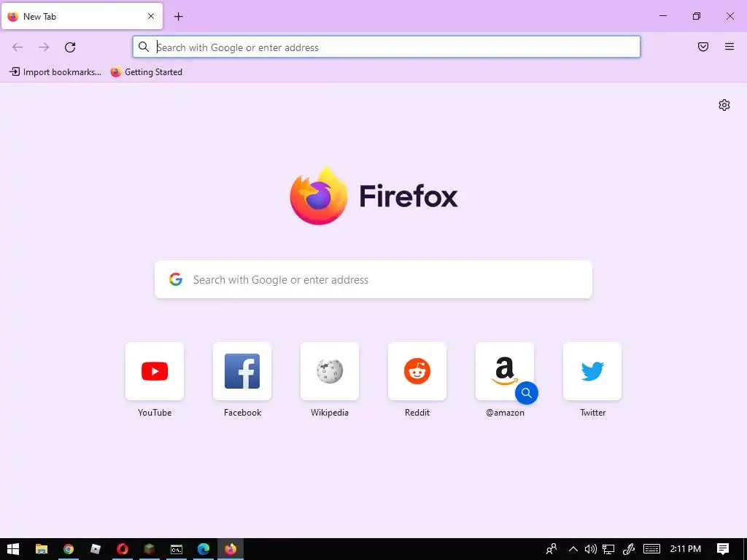
Task: Go back using the back arrow
Action: (18, 47)
